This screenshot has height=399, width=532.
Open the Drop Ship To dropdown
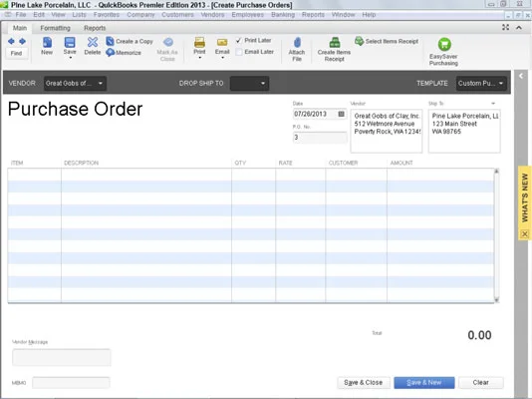pyautogui.click(x=249, y=83)
